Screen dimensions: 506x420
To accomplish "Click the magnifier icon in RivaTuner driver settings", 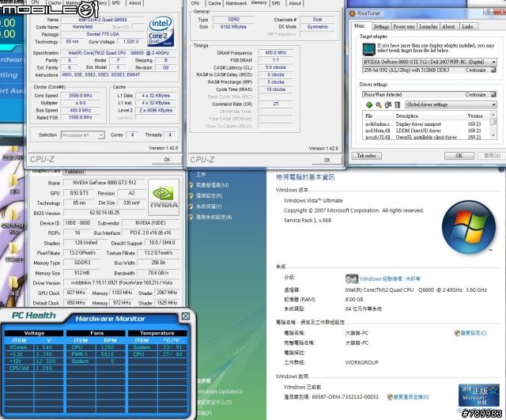I will click(x=379, y=104).
